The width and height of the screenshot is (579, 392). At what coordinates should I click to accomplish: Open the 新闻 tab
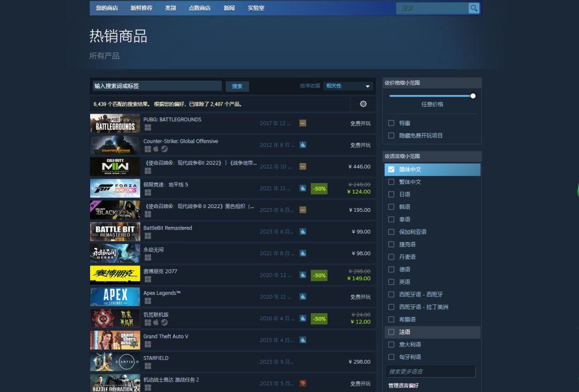229,8
